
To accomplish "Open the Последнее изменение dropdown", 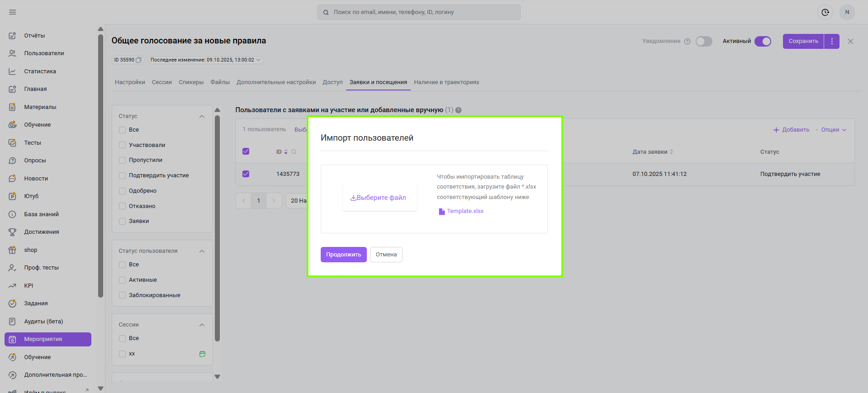I will [206, 60].
